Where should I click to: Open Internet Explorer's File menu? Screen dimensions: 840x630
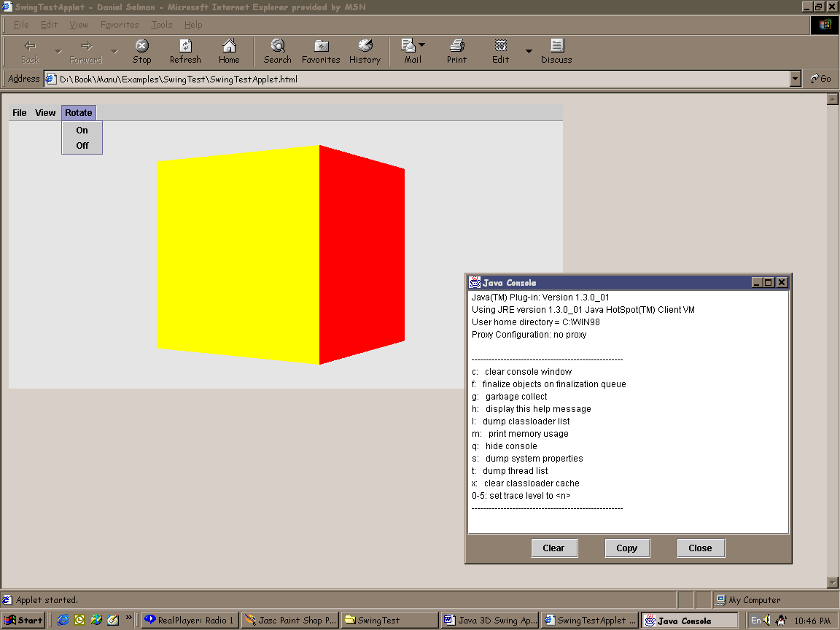coord(21,25)
